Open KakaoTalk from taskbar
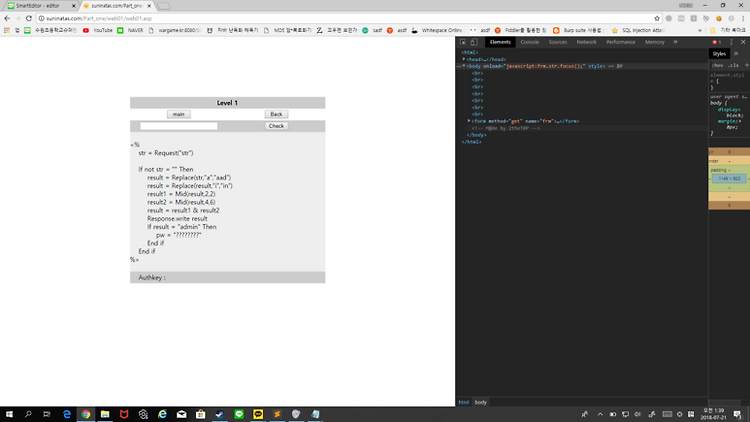The height and width of the screenshot is (422, 750). pyautogui.click(x=258, y=414)
